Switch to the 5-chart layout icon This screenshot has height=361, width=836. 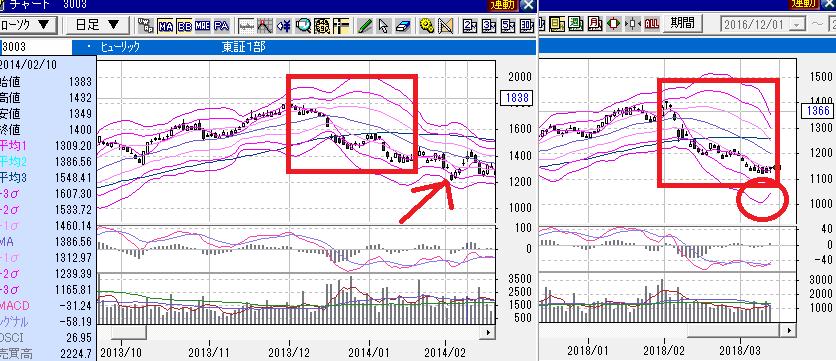[x=508, y=25]
